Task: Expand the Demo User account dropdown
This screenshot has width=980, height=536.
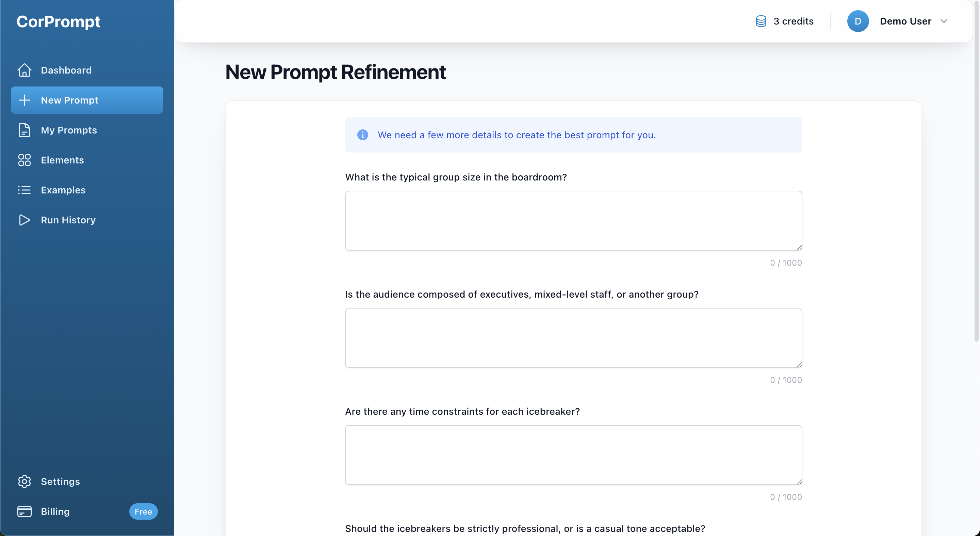Action: pos(944,21)
